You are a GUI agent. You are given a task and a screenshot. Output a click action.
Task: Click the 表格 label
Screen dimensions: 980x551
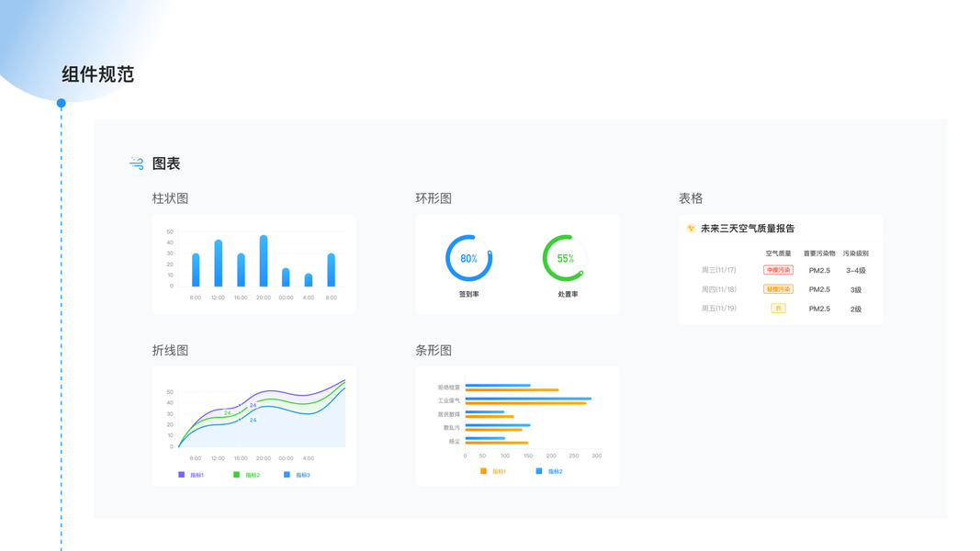(691, 198)
